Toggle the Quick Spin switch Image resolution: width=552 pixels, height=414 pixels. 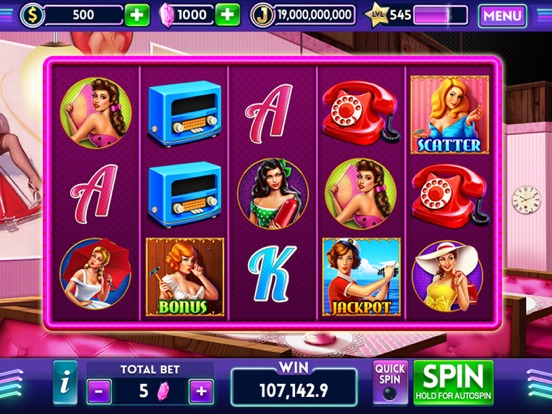[390, 382]
